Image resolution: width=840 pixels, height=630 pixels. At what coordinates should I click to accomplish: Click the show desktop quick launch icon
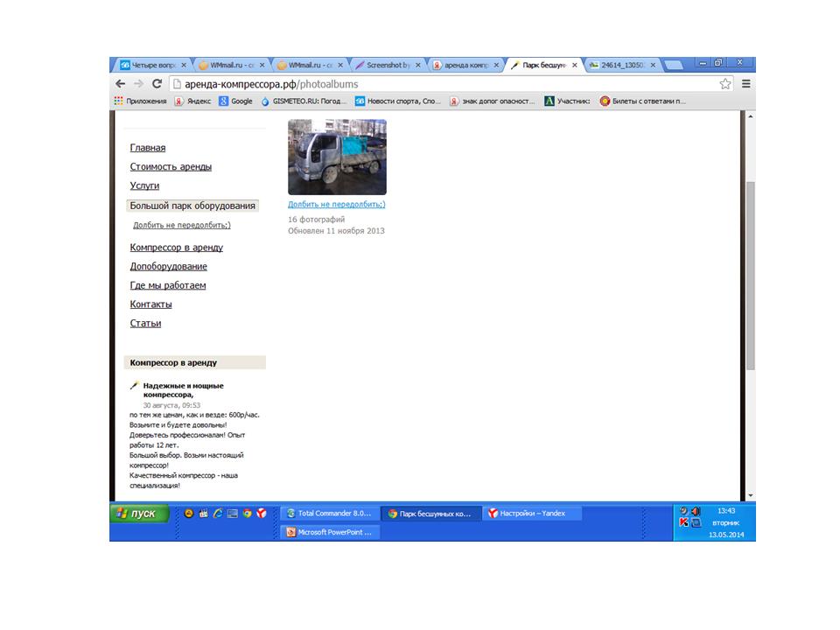pos(233,514)
